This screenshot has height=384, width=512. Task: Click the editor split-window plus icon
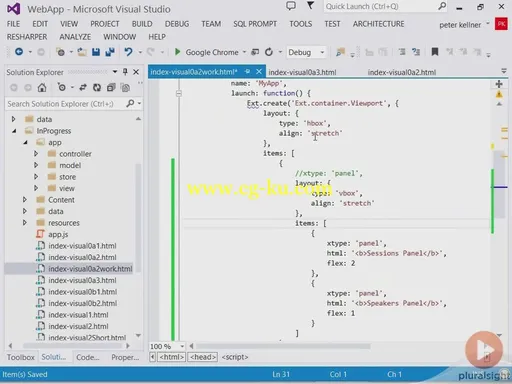coord(499,84)
